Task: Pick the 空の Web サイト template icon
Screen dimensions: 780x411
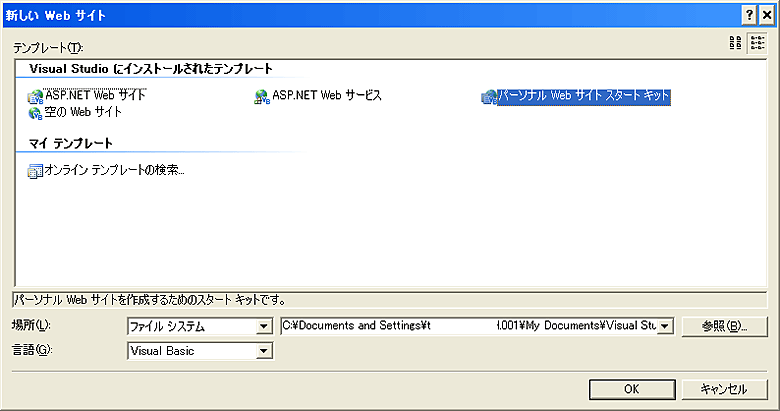Action: (36, 113)
